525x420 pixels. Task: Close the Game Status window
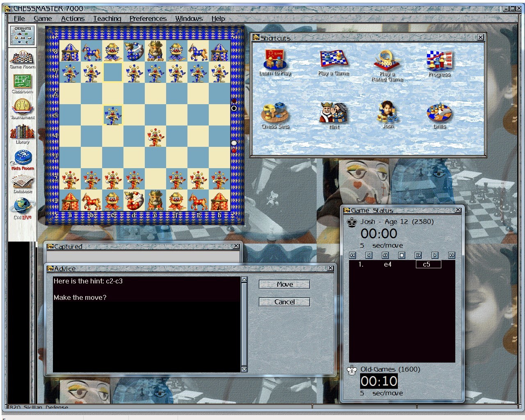click(458, 210)
